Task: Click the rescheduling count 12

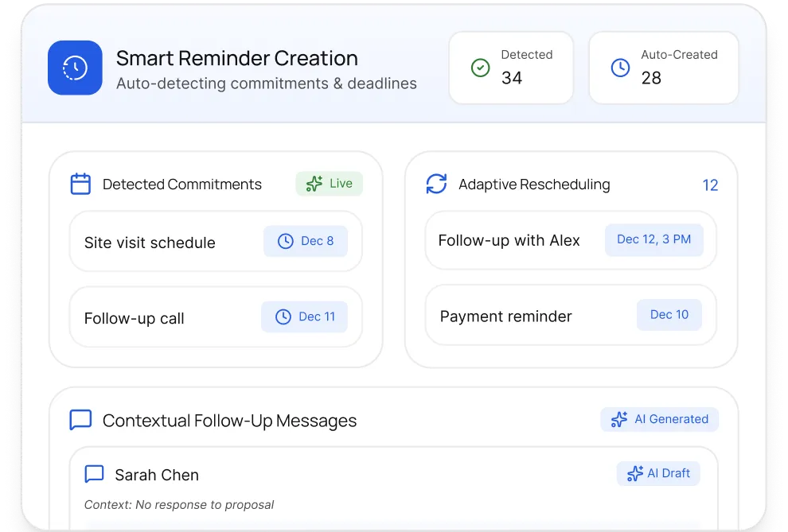Action: click(710, 185)
